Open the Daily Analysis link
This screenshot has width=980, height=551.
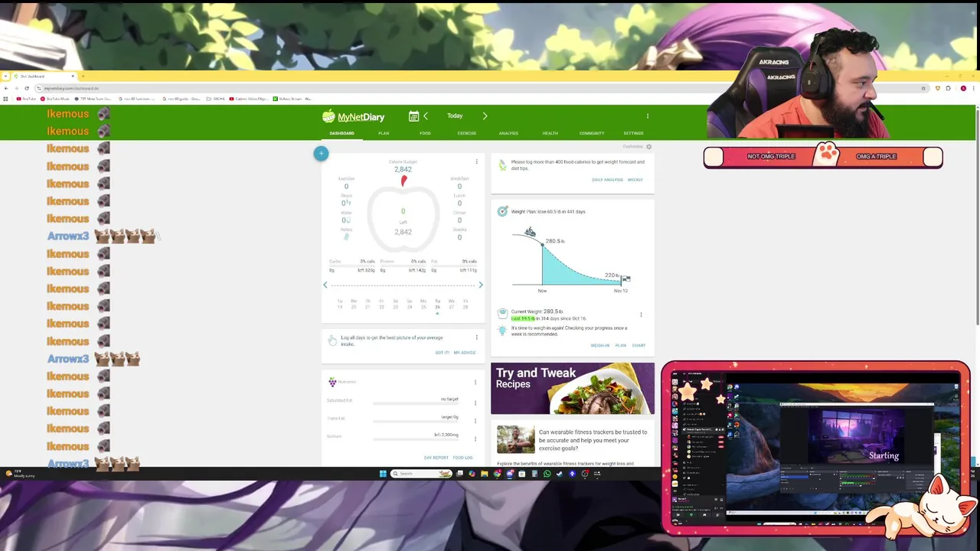607,180
